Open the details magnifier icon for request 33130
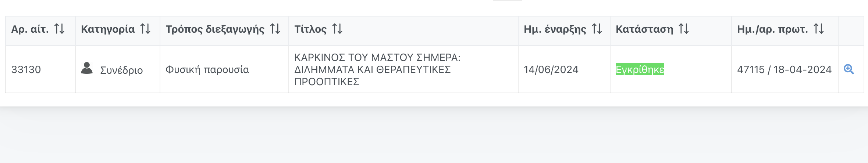The width and height of the screenshot is (868, 163). click(x=849, y=69)
